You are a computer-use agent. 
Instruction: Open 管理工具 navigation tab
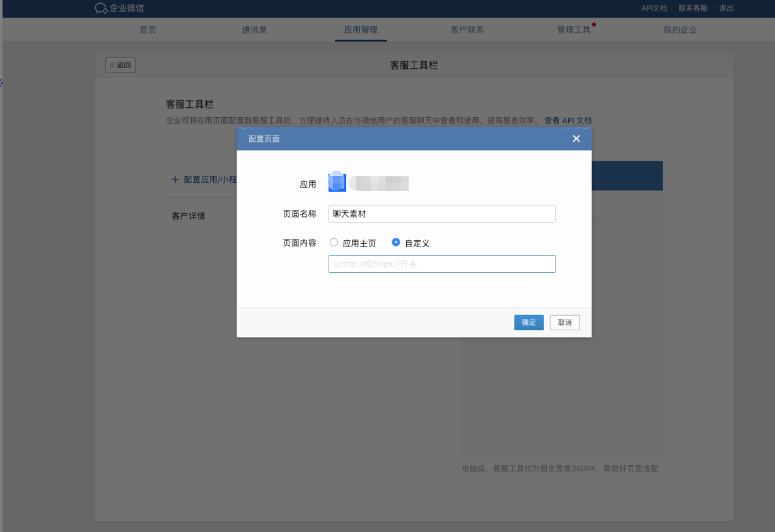tap(574, 30)
